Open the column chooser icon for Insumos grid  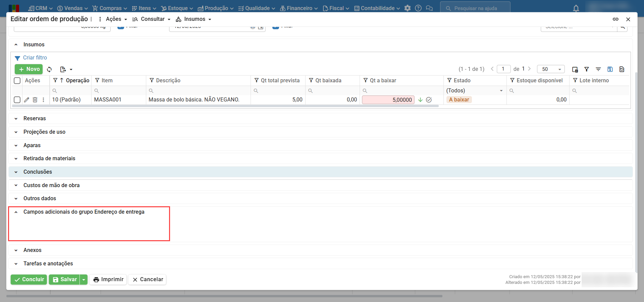575,69
